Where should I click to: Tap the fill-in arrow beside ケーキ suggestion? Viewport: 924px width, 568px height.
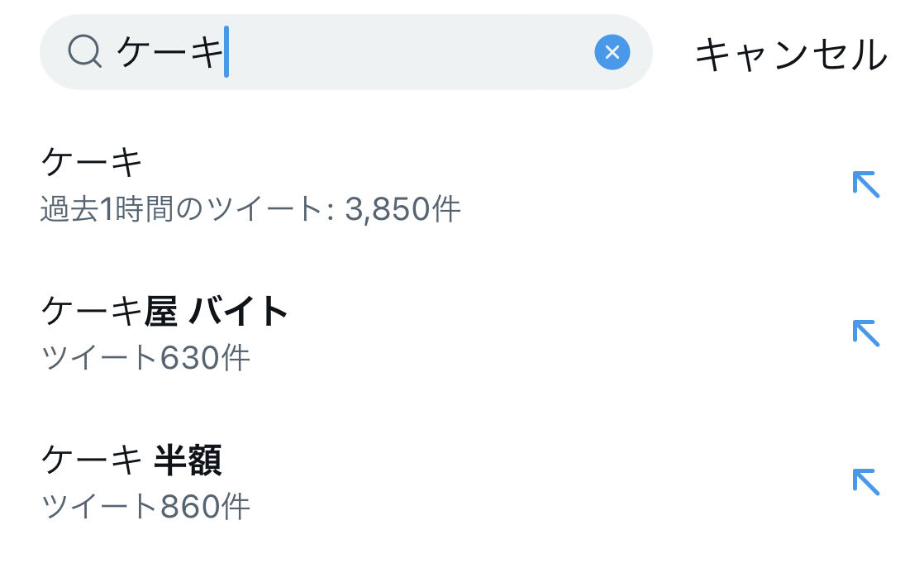pos(865,184)
